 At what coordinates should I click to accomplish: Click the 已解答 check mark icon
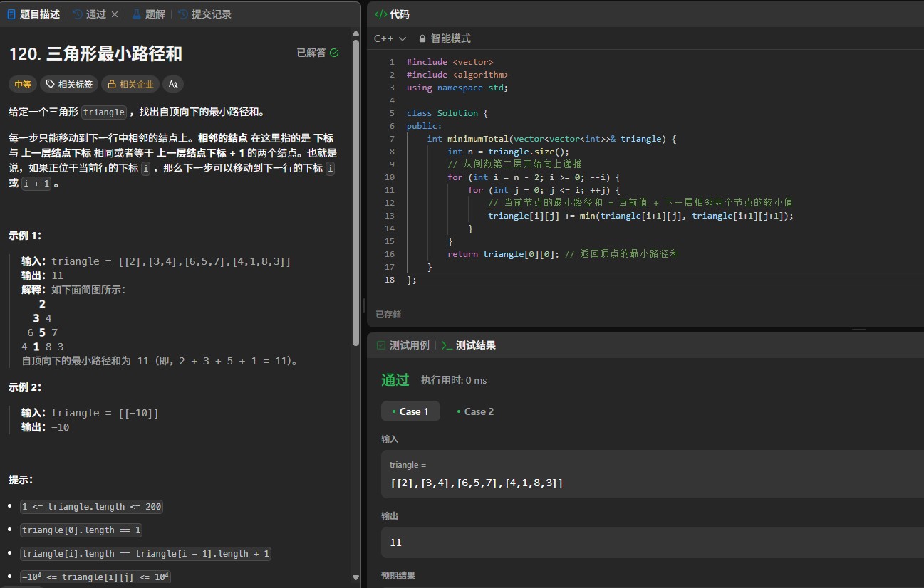[x=334, y=53]
